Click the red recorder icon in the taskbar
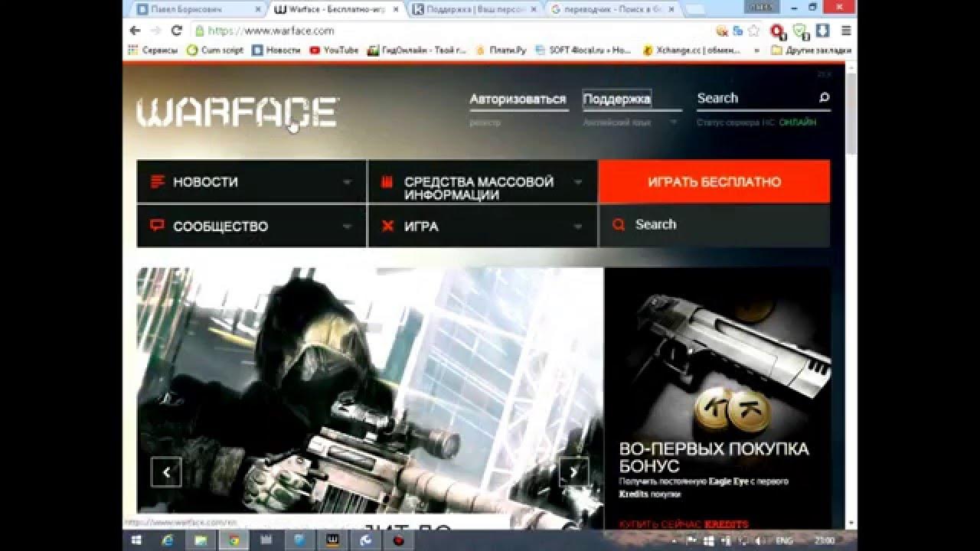The image size is (980, 551). click(400, 540)
